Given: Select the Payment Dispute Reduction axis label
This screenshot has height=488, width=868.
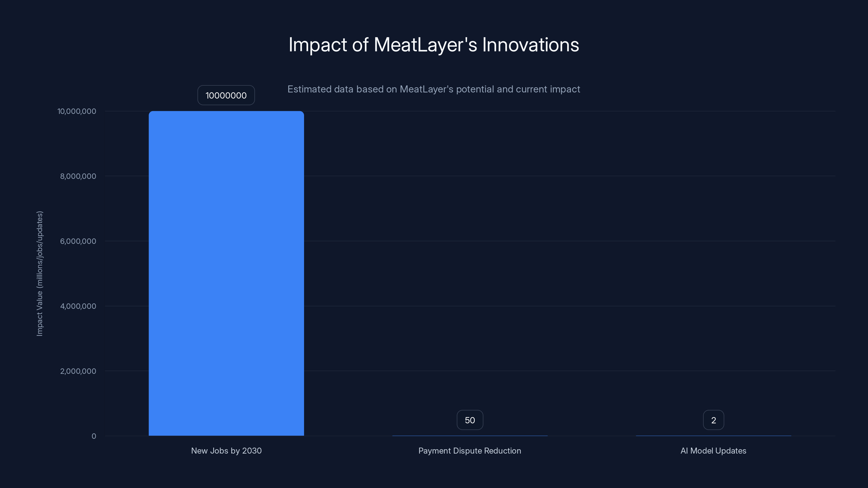Looking at the screenshot, I should [470, 451].
